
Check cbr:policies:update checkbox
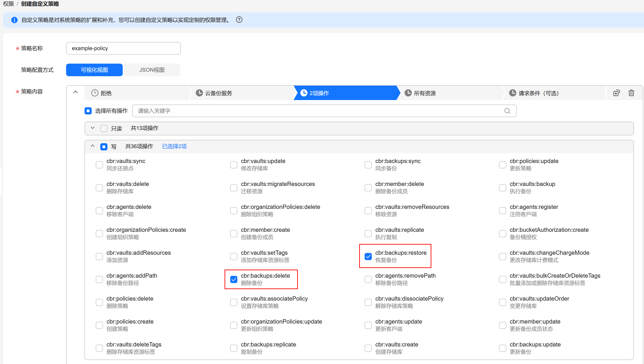pos(502,165)
